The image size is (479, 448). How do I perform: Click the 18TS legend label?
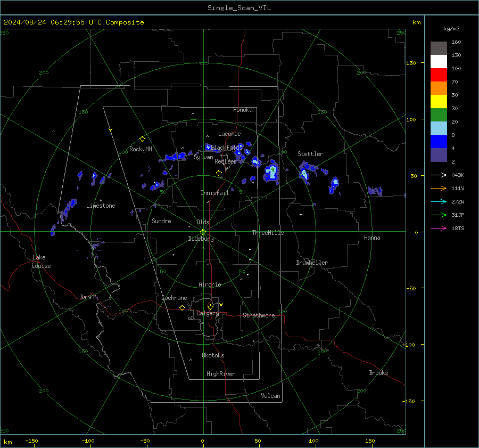(458, 229)
